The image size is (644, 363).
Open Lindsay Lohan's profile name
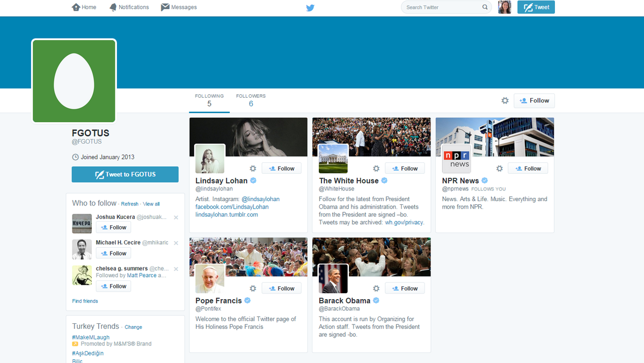(x=222, y=181)
